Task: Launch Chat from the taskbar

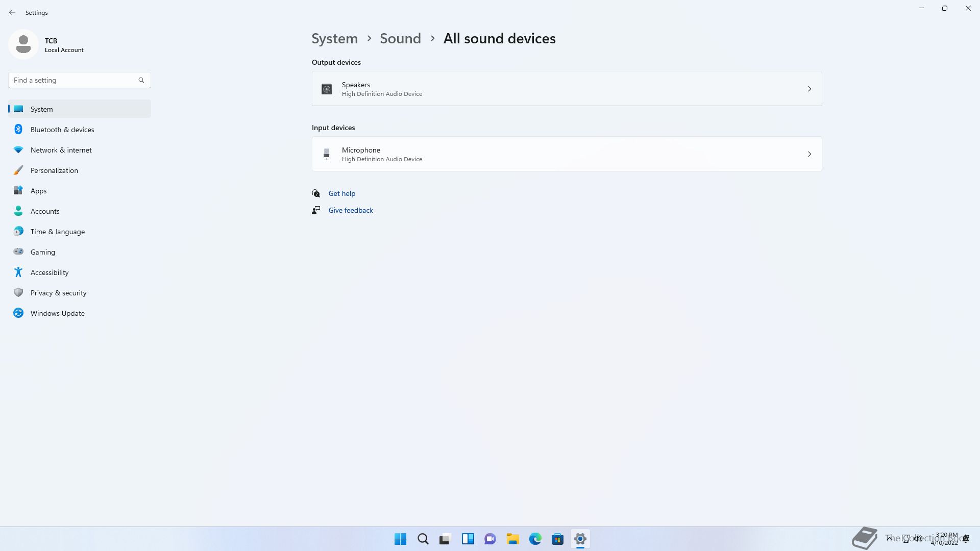Action: pos(491,539)
